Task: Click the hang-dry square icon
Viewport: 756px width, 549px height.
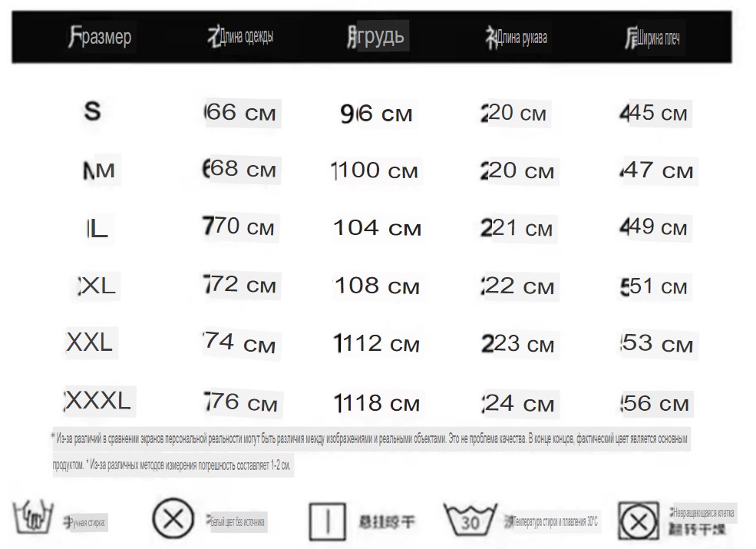Action: click(x=328, y=521)
